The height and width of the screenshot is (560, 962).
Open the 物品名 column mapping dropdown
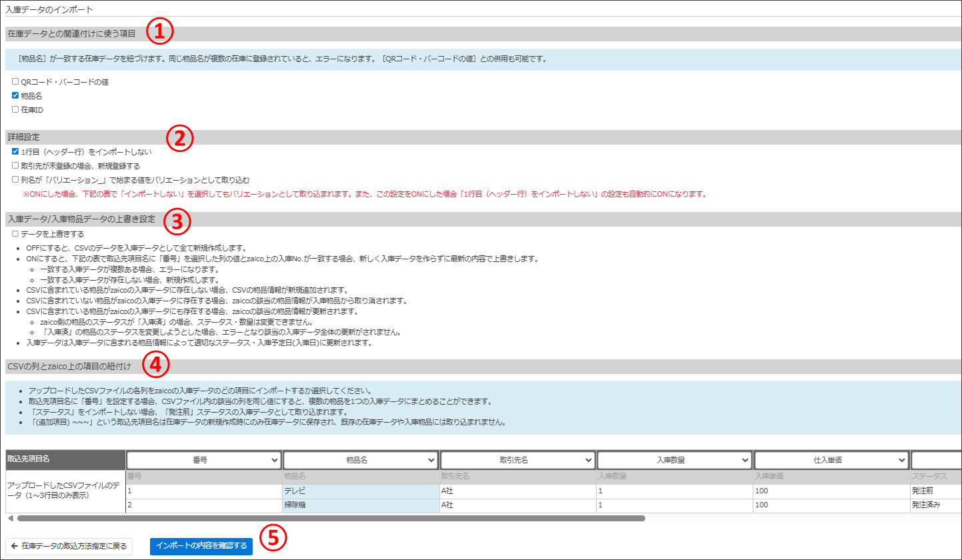pyautogui.click(x=361, y=459)
